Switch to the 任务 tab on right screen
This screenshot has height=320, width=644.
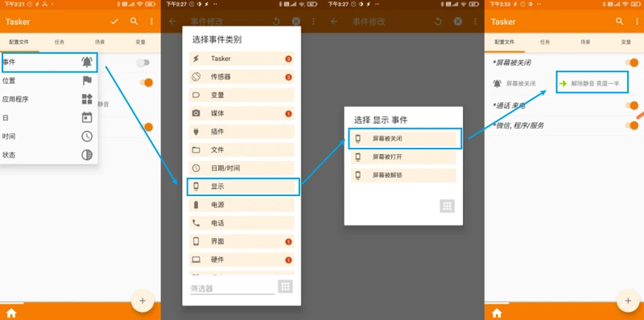pyautogui.click(x=545, y=43)
